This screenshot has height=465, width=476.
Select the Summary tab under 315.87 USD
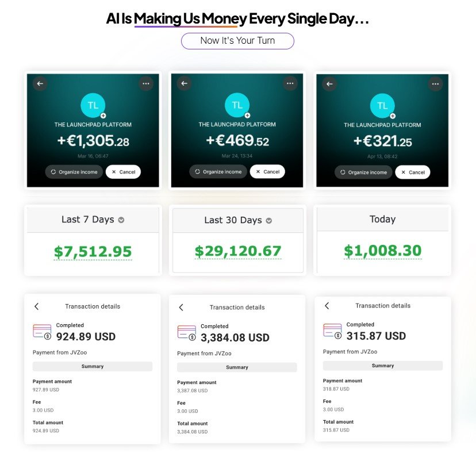coord(382,365)
